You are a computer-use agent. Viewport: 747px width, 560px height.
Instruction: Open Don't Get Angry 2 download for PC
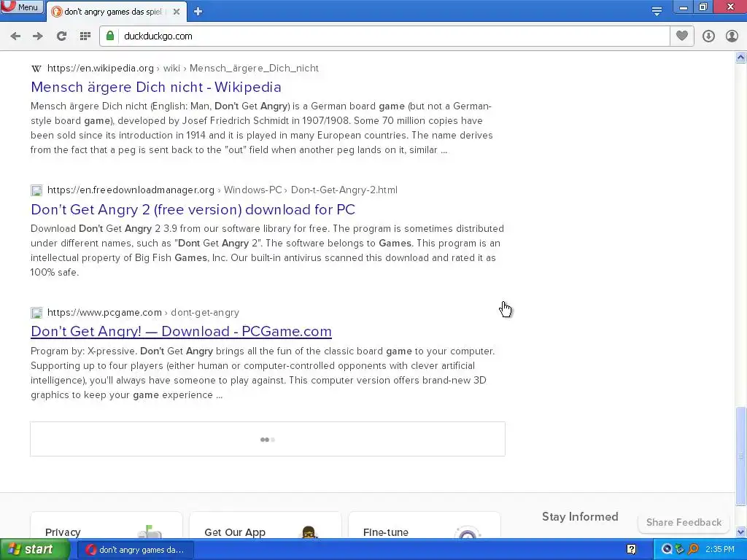coord(193,209)
